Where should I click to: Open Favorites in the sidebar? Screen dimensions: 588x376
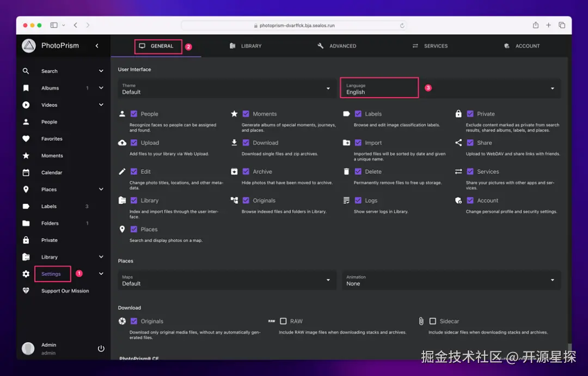pyautogui.click(x=52, y=139)
